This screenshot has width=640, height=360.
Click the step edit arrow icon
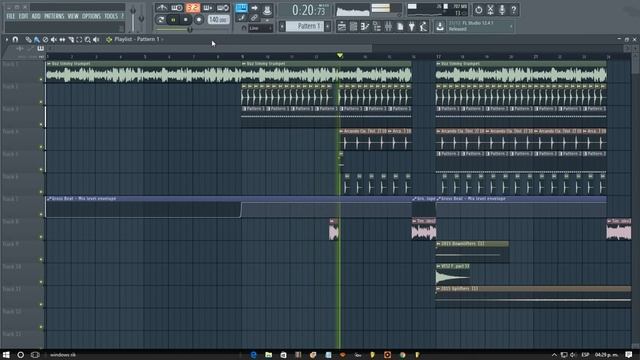(254, 8)
